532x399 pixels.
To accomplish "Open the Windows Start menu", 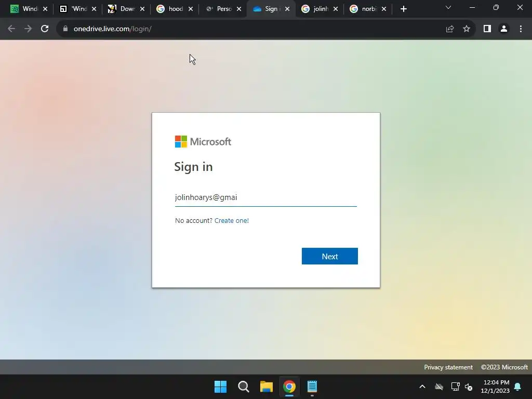I will [220, 387].
